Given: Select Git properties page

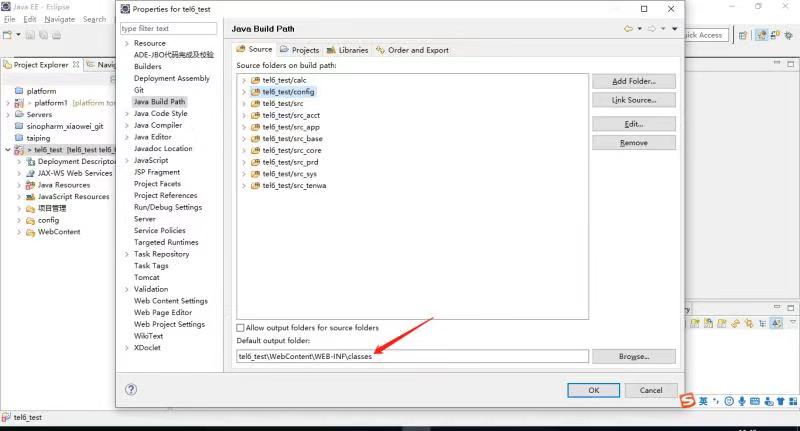Looking at the screenshot, I should point(139,90).
